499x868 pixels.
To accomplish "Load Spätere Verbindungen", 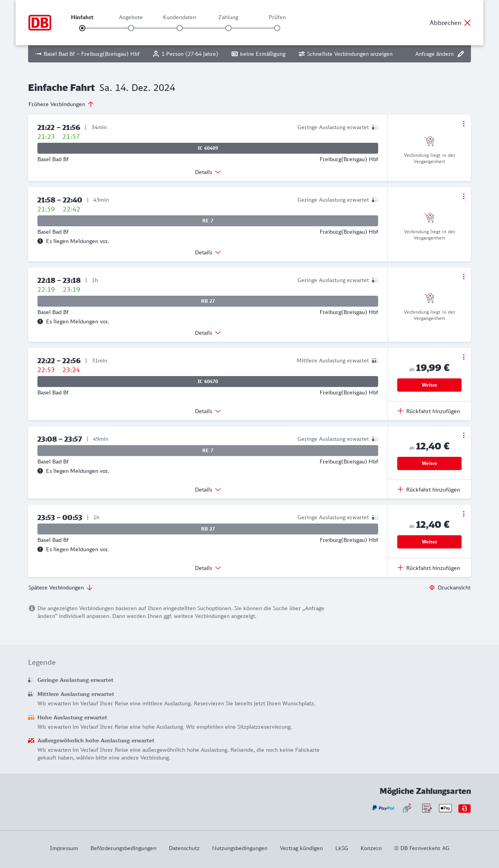I will point(60,588).
